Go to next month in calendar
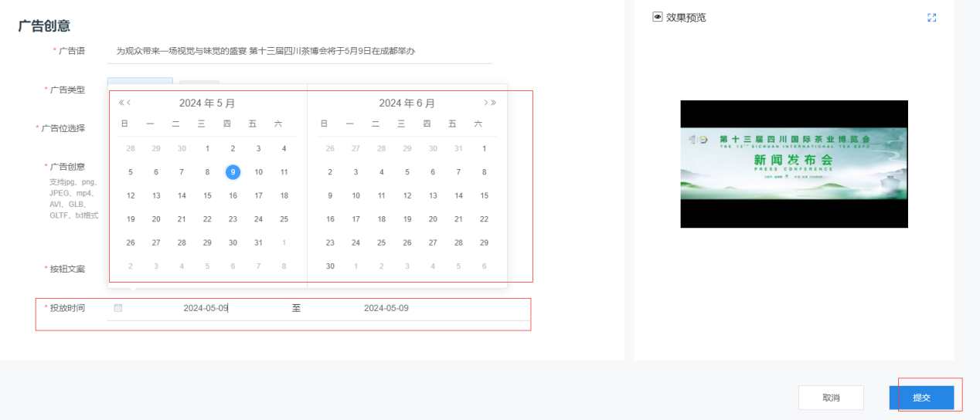Image resolution: width=980 pixels, height=420 pixels. (x=485, y=103)
